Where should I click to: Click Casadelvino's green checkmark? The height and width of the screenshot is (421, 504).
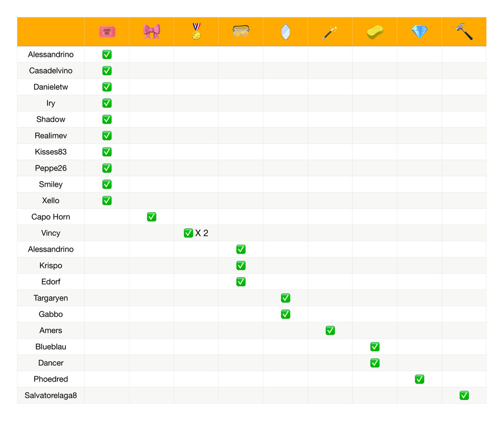click(107, 71)
